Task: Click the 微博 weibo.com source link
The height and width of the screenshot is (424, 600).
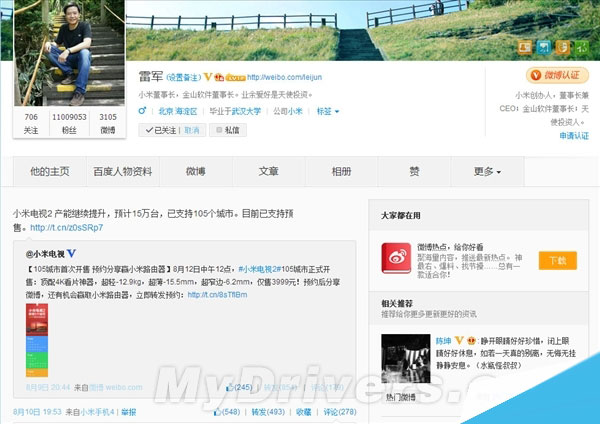Action: [116, 388]
